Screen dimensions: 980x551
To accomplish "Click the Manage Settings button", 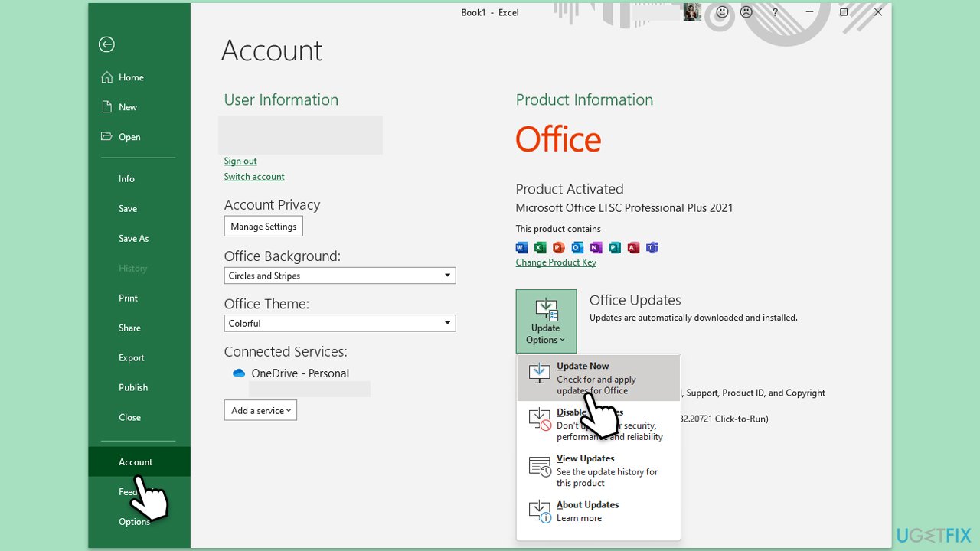I will point(263,227).
